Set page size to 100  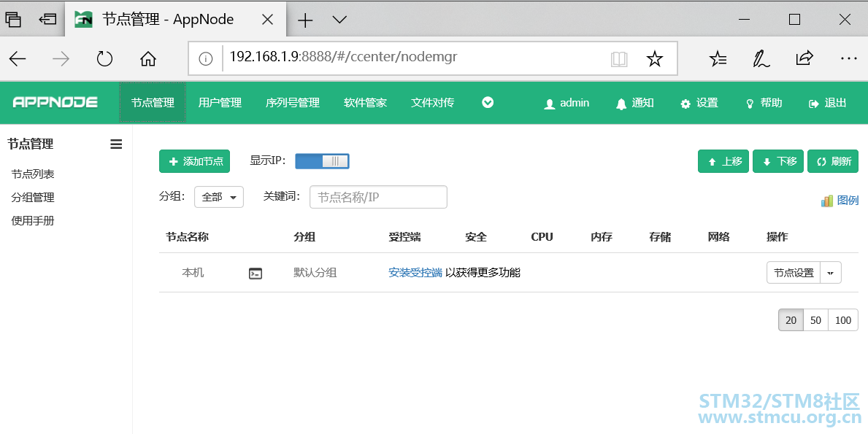coord(843,320)
